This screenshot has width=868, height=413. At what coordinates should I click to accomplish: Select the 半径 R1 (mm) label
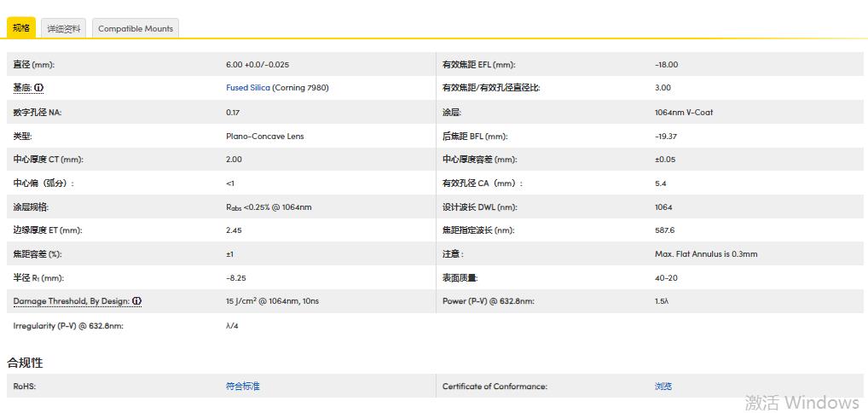pyautogui.click(x=40, y=277)
